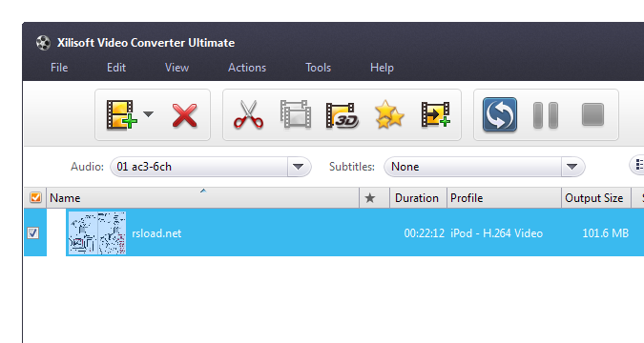The width and height of the screenshot is (644, 343).
Task: Expand the Audio track dropdown arrow
Action: pyautogui.click(x=299, y=167)
